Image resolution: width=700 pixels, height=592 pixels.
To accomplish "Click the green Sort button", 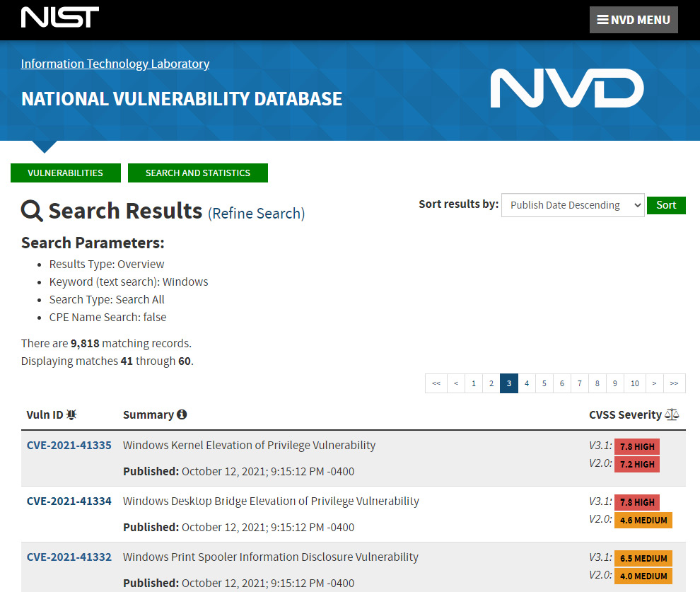I will click(x=666, y=205).
